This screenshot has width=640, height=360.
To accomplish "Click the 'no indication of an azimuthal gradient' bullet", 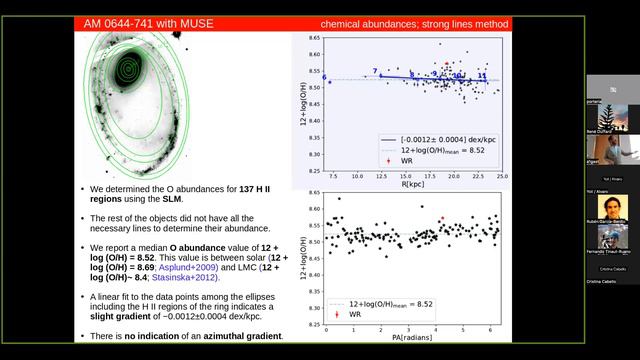I will coord(186,336).
